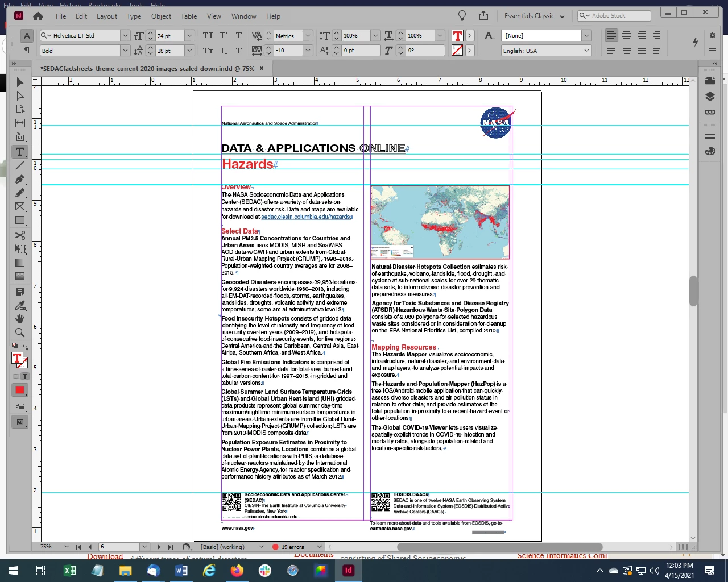Click the Adobe Stock search field
Image resolution: width=728 pixels, height=582 pixels.
pyautogui.click(x=619, y=16)
